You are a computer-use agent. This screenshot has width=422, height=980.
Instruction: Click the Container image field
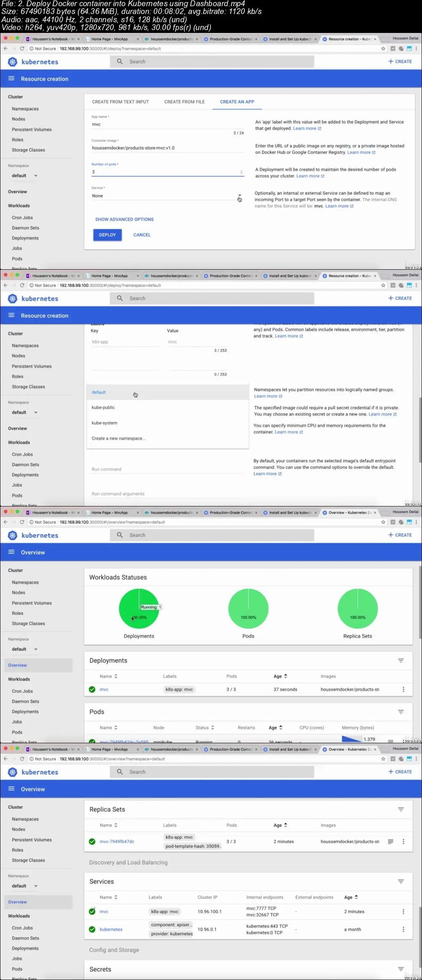point(167,148)
